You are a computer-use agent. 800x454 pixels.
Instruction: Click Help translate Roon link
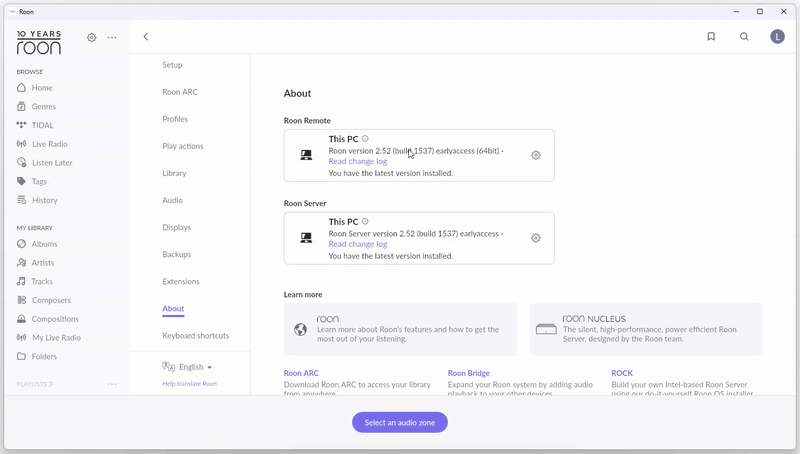click(189, 384)
